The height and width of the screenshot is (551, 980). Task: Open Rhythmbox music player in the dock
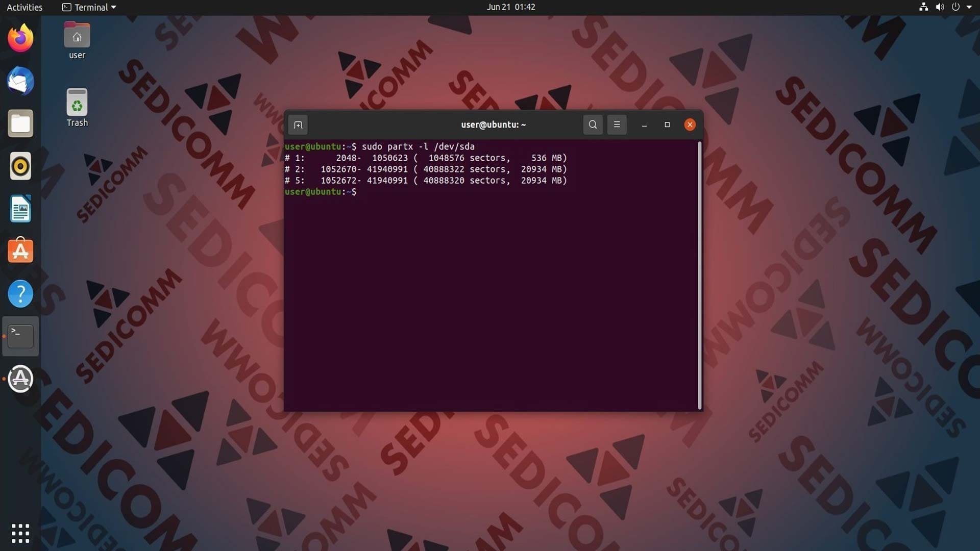(20, 166)
